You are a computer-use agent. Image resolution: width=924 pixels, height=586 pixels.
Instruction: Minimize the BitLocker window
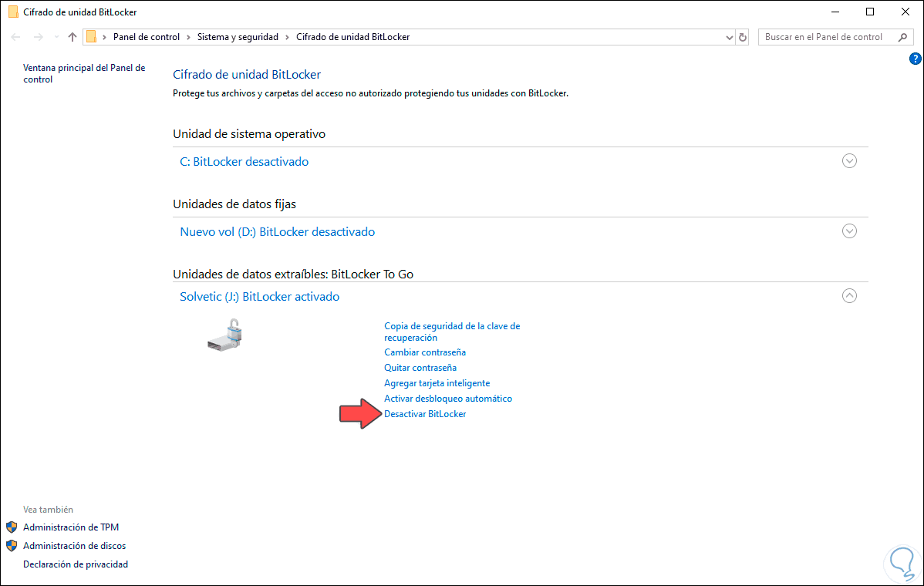(835, 12)
